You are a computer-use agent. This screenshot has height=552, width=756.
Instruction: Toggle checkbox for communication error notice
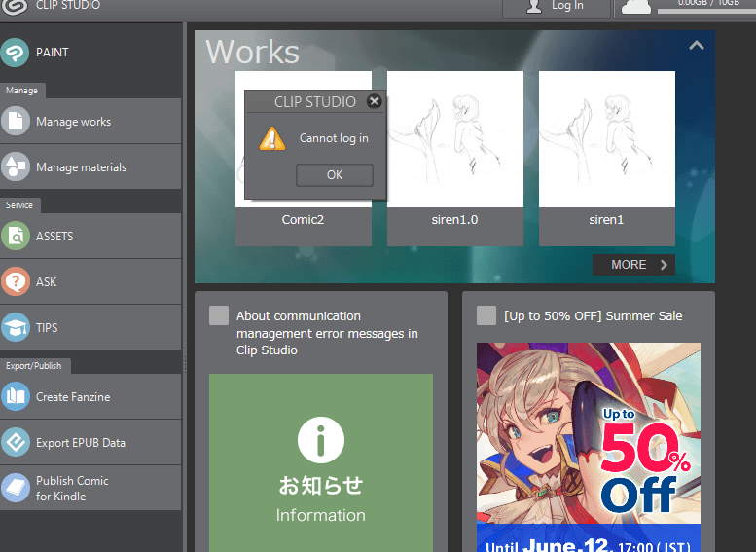[219, 315]
